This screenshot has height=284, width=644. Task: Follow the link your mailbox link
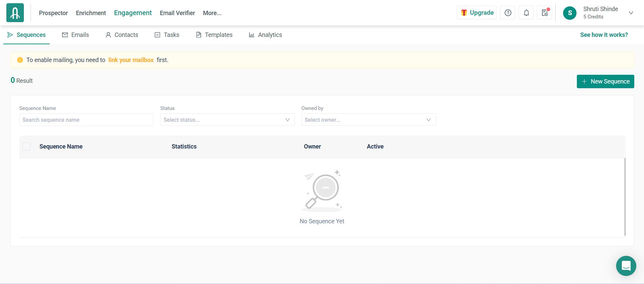[131, 60]
